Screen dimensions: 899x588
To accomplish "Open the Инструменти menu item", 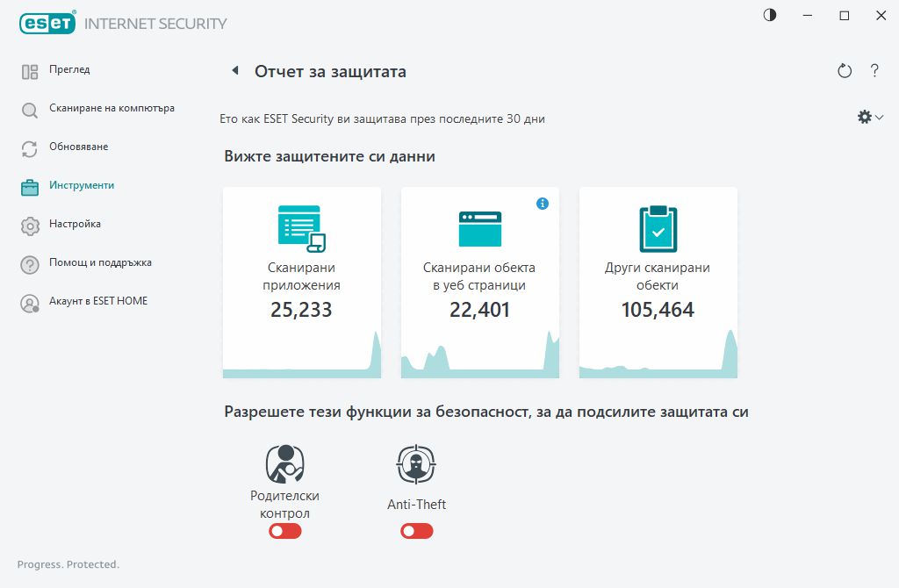I will 82,186.
